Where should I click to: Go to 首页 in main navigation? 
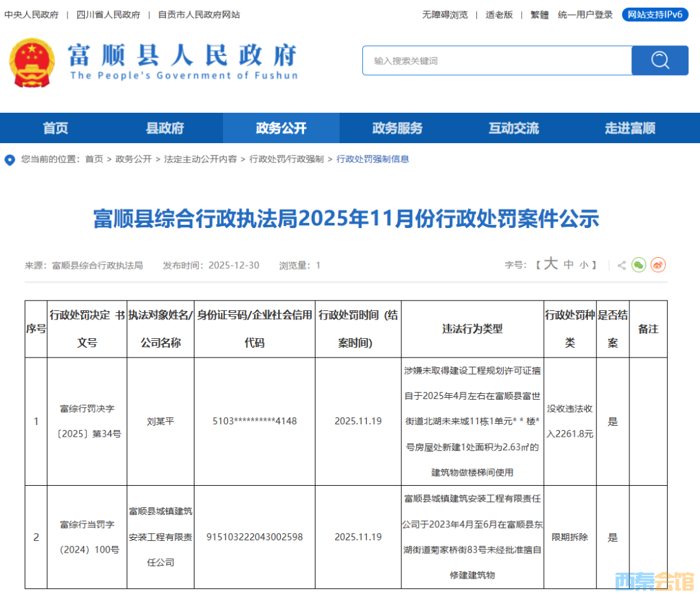click(55, 128)
